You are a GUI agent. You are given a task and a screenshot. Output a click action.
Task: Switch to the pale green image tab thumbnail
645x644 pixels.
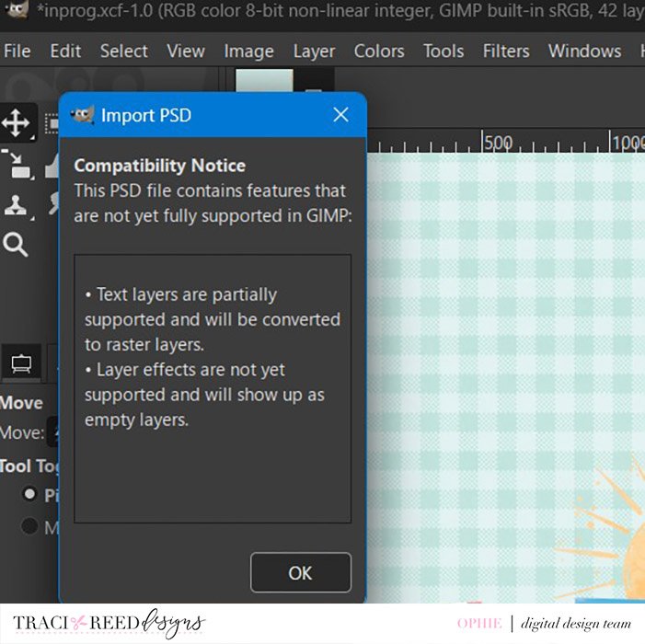(264, 80)
